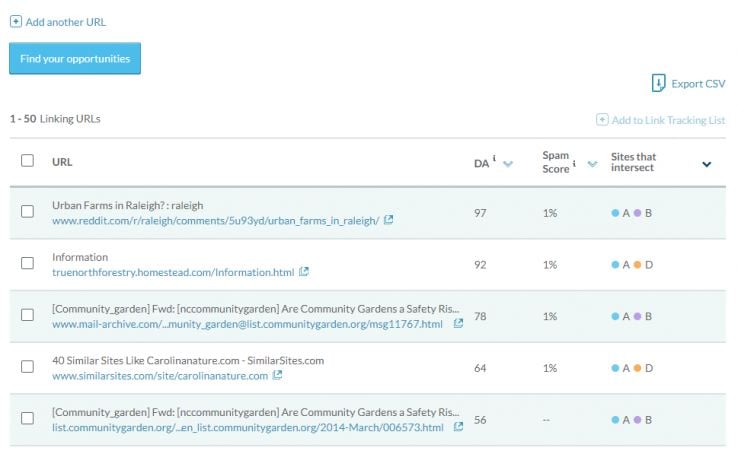Open external link icon for mail-archive URL
738x454 pixels.
click(458, 323)
